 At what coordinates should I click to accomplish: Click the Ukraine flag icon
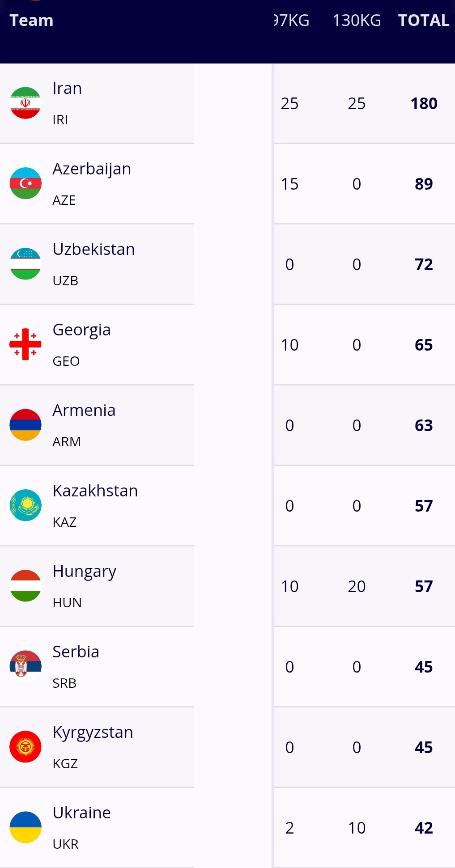tap(26, 827)
